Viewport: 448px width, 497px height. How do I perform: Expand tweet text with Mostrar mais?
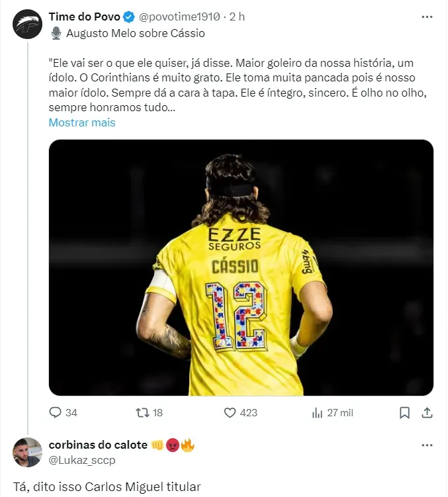82,122
